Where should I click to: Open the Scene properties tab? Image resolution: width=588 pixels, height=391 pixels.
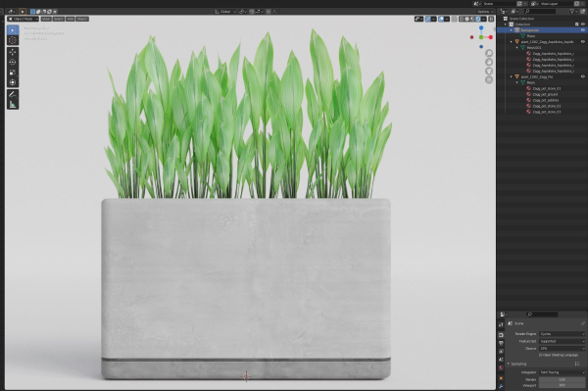click(501, 360)
